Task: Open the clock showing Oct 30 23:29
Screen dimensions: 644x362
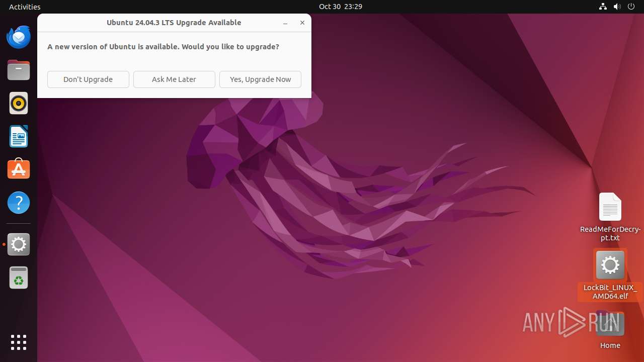Action: click(341, 7)
